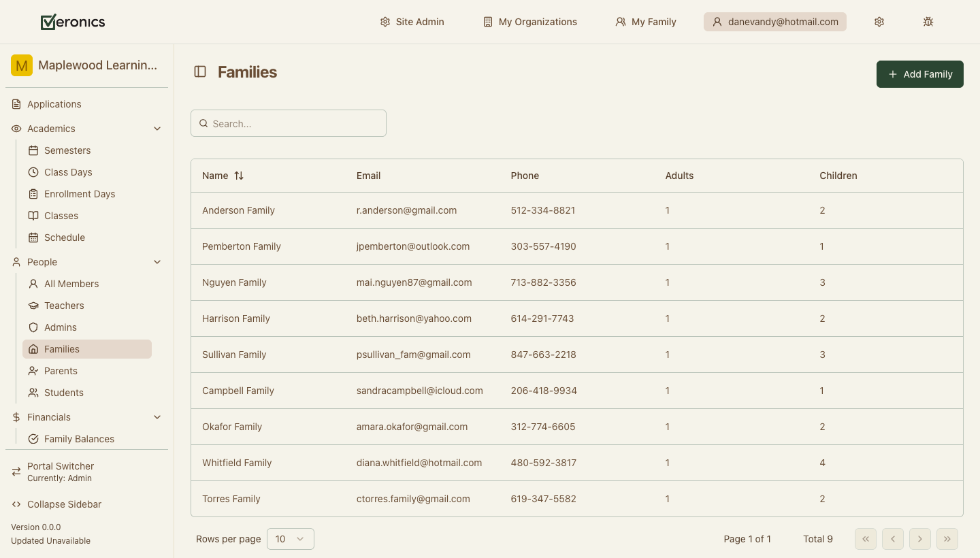Open the danevandy@hotmail.com account menu
This screenshot has height=558, width=980.
coord(775,22)
